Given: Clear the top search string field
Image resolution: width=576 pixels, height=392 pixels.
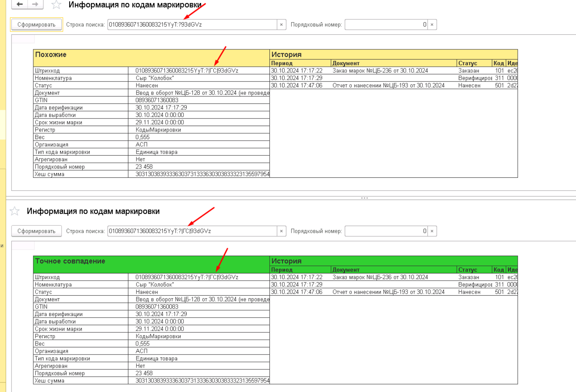Looking at the screenshot, I should pos(281,24).
